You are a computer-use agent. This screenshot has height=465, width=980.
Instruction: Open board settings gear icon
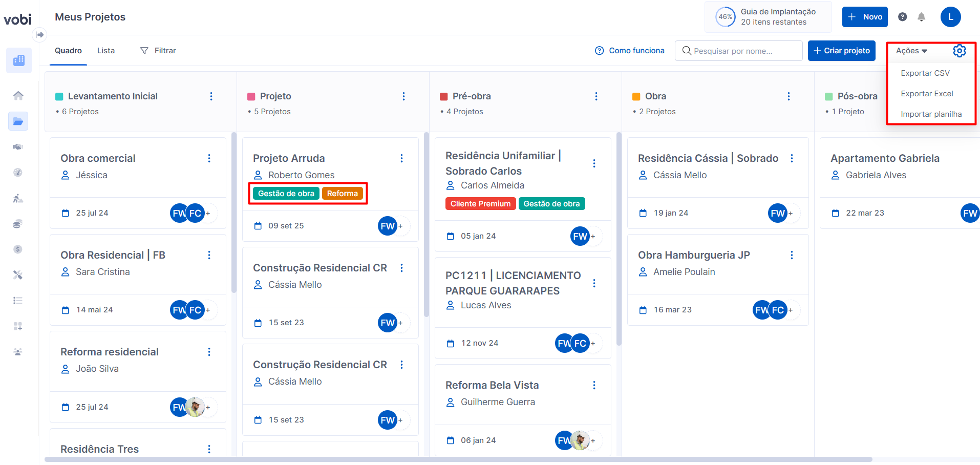960,51
